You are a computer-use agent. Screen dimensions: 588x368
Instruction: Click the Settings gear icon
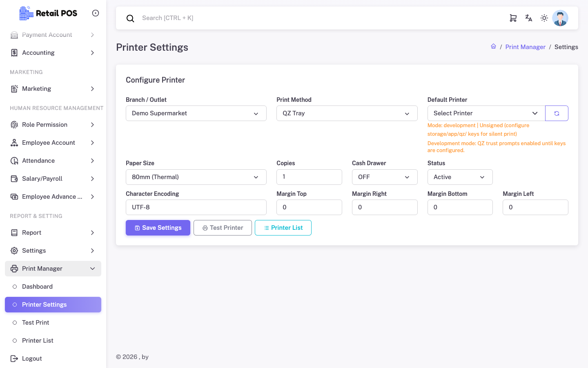(14, 251)
